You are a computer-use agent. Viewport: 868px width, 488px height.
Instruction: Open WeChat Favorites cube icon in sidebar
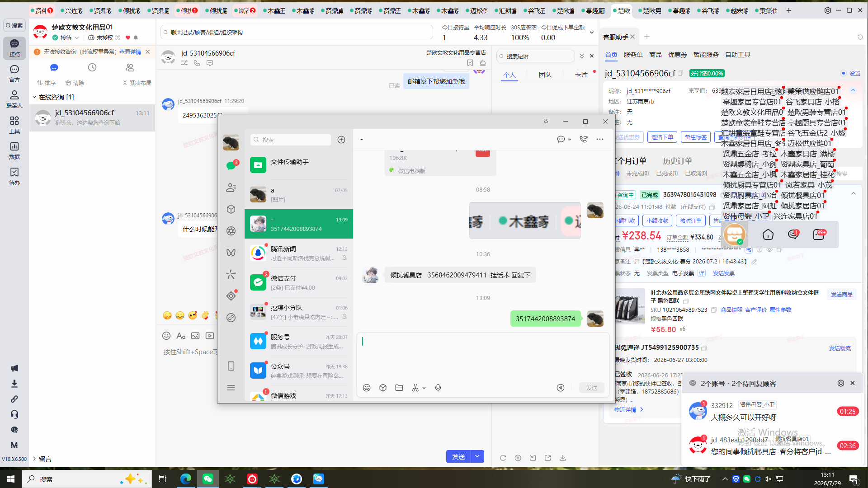tap(231, 209)
